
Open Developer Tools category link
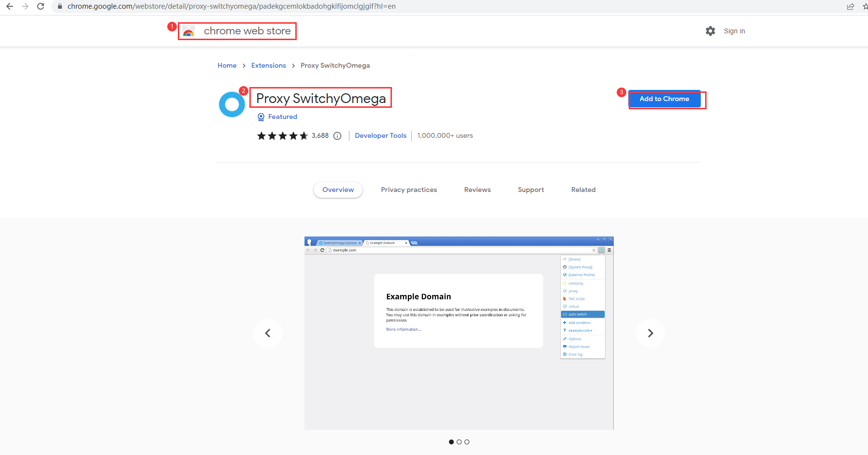pyautogui.click(x=381, y=135)
